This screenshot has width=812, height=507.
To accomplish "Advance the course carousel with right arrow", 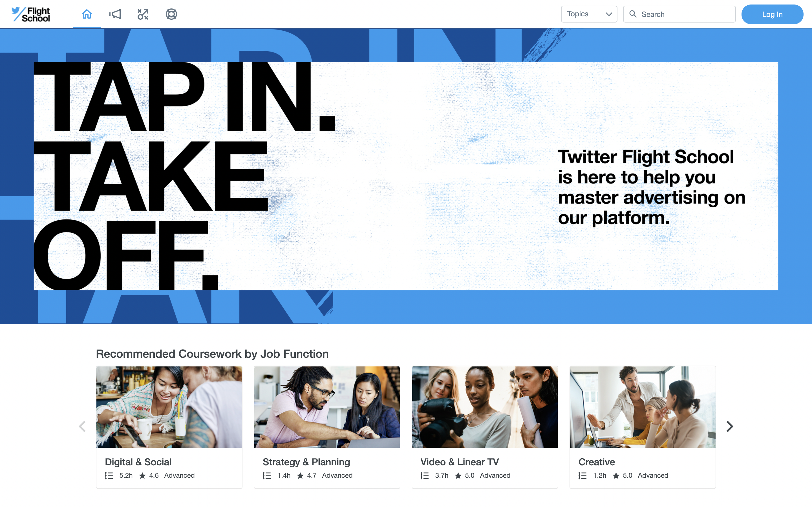I will [x=729, y=426].
